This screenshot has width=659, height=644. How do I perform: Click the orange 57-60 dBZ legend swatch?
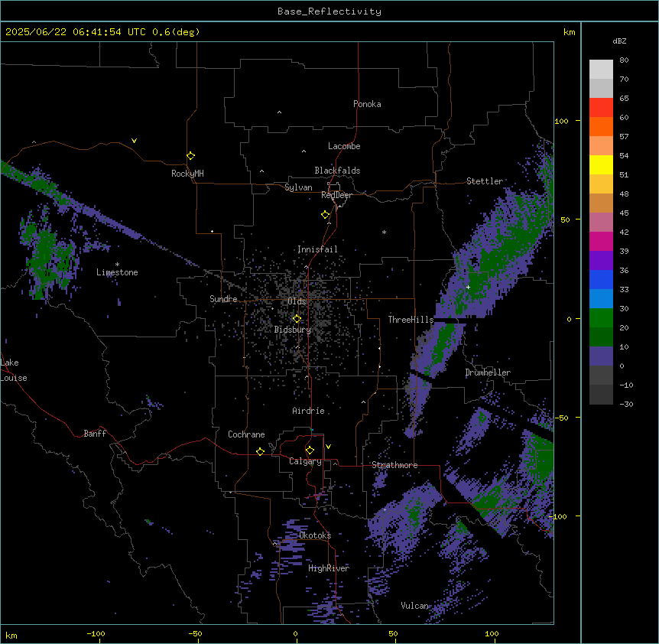tap(601, 126)
